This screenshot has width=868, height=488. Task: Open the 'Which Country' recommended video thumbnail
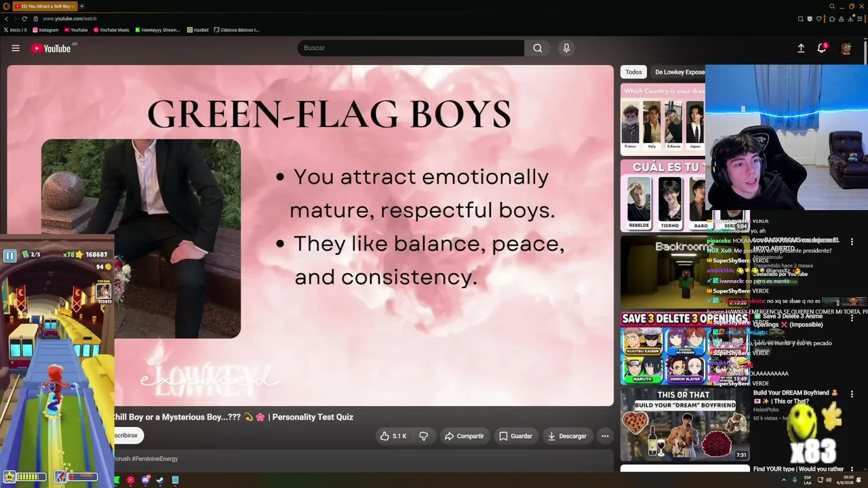click(x=663, y=119)
